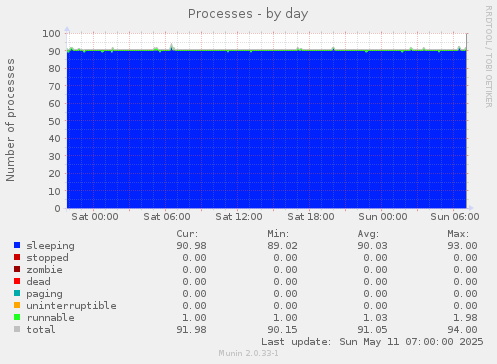
Task: Click the sleeping current value 90.98
Action: click(192, 246)
